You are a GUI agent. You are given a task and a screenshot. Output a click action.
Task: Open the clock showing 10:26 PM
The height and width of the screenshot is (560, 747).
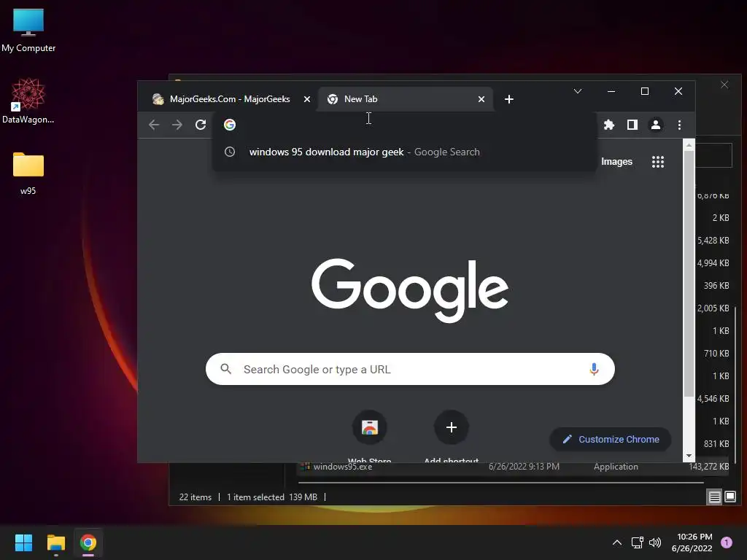pos(692,542)
